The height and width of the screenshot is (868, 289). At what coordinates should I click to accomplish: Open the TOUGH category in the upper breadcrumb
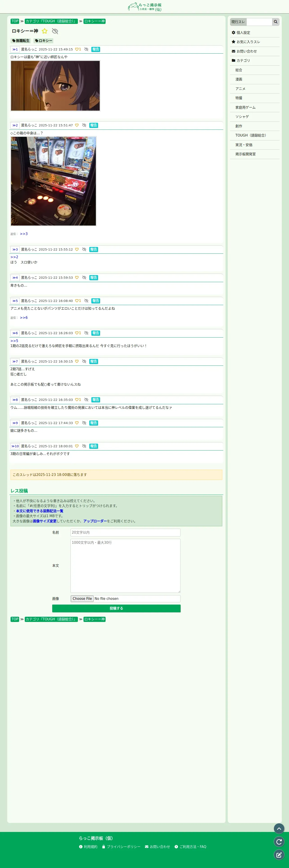click(x=51, y=21)
